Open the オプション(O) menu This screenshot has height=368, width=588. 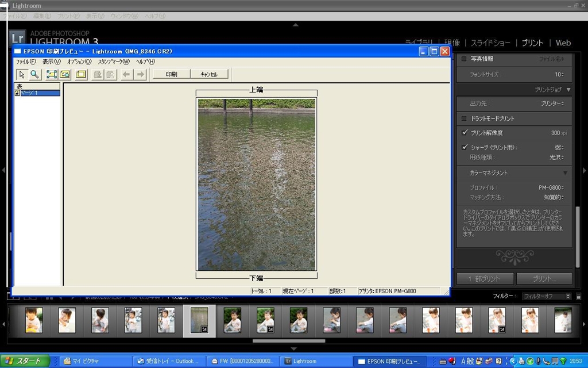coord(79,62)
